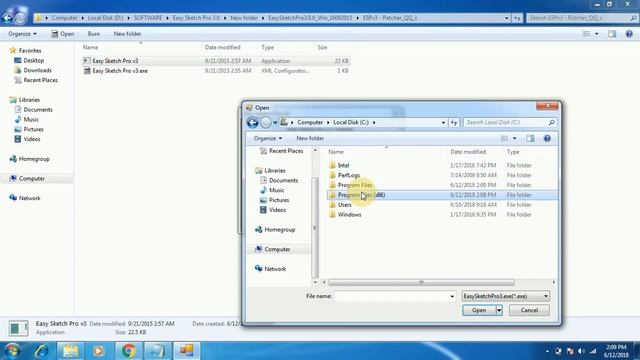640x360 pixels.
Task: Go back in the Explorer window
Action: (7, 18)
